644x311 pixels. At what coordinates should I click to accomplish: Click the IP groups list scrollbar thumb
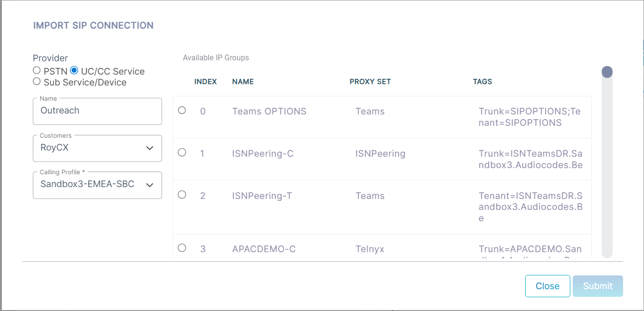(607, 72)
